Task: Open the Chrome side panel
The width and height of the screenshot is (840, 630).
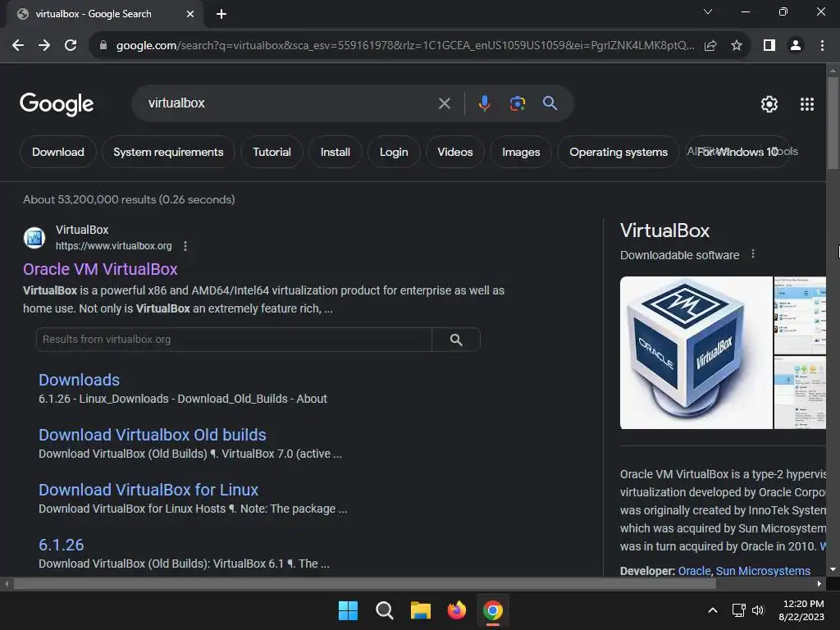Action: point(769,46)
